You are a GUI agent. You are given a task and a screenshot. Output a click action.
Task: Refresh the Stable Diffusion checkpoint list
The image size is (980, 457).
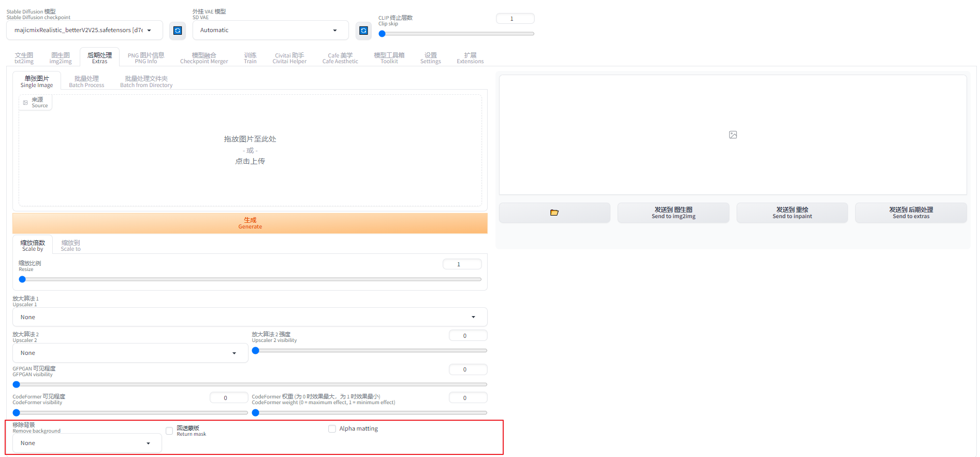(178, 31)
